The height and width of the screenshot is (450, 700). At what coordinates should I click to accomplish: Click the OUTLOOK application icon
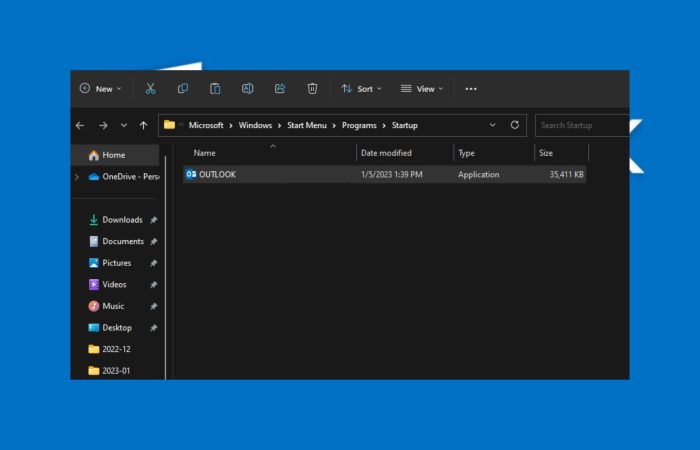(191, 174)
